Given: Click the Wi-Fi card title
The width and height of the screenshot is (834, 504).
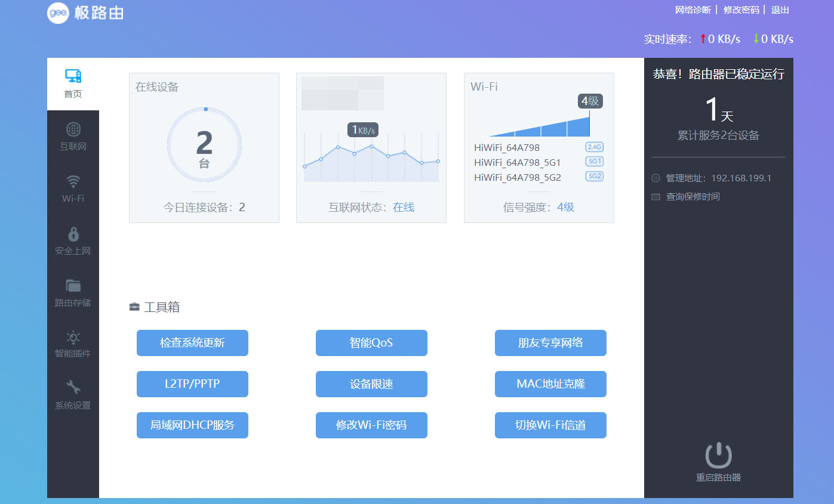Looking at the screenshot, I should coord(484,86).
